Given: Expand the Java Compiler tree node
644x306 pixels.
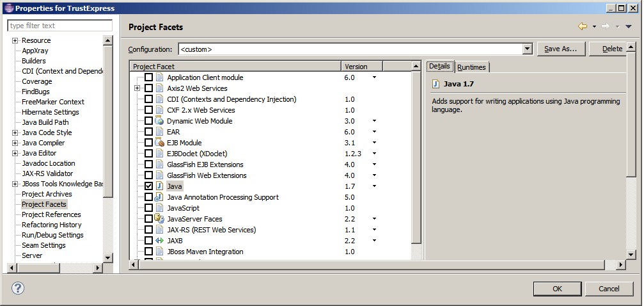Looking at the screenshot, I should pos(15,143).
